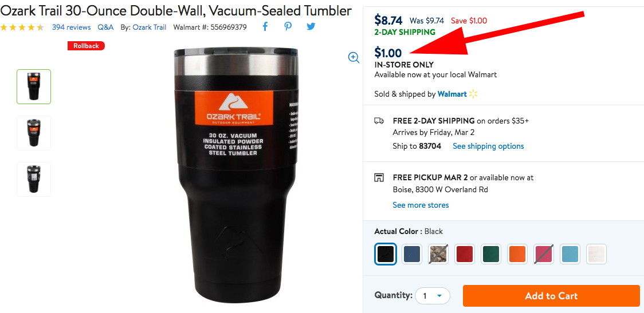
Task: Choose the red color swatch
Action: 465,253
